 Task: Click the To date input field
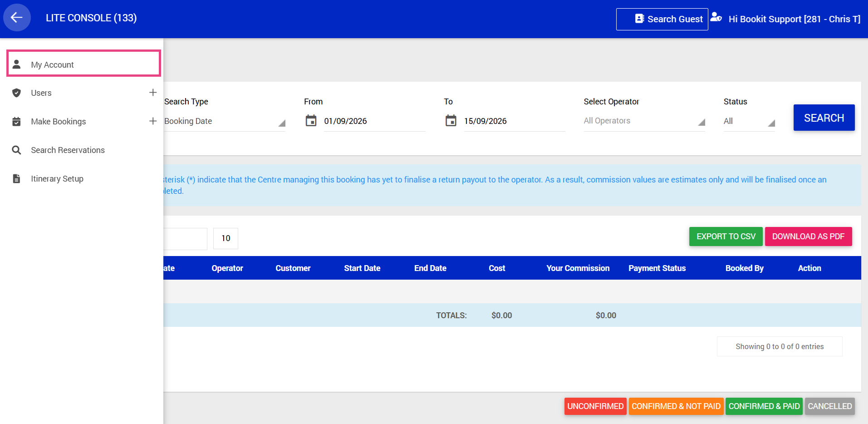point(514,121)
